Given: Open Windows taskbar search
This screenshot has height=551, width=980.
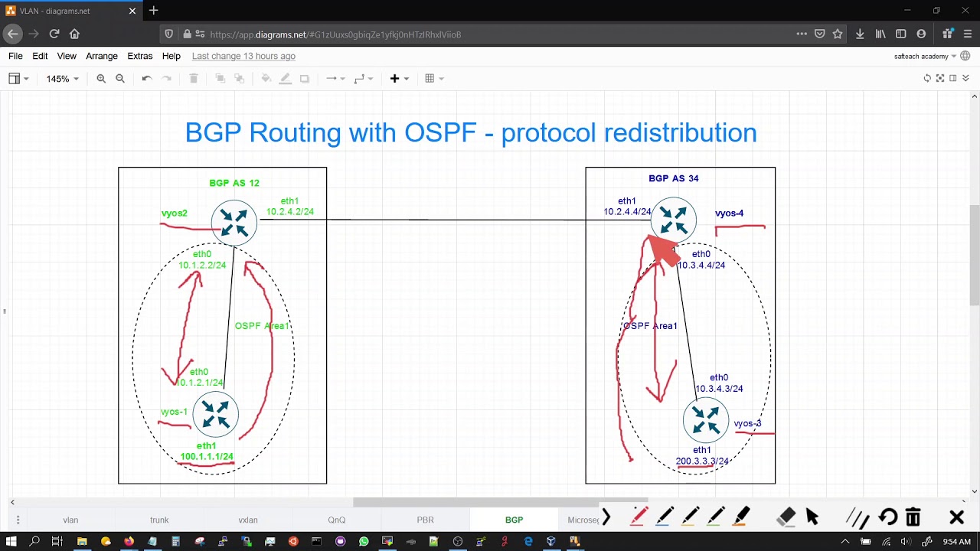Looking at the screenshot, I should pyautogui.click(x=34, y=541).
